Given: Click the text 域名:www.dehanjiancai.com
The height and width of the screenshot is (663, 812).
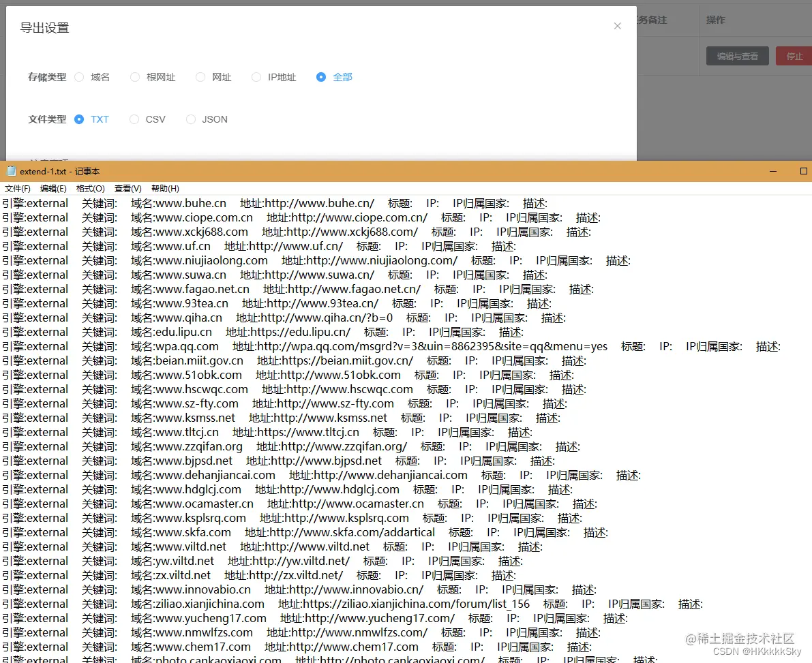Looking at the screenshot, I should point(203,476).
